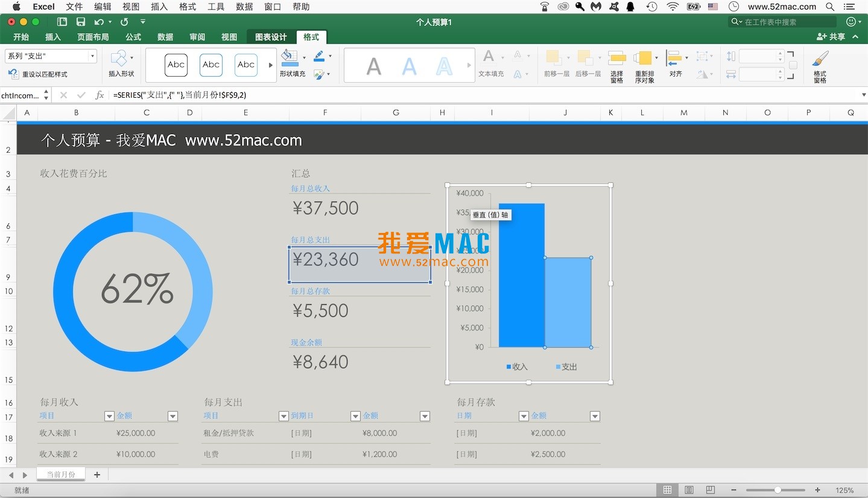This screenshot has width=868, height=498.
Task: Collapse the ribbon with the chevron
Action: click(855, 37)
